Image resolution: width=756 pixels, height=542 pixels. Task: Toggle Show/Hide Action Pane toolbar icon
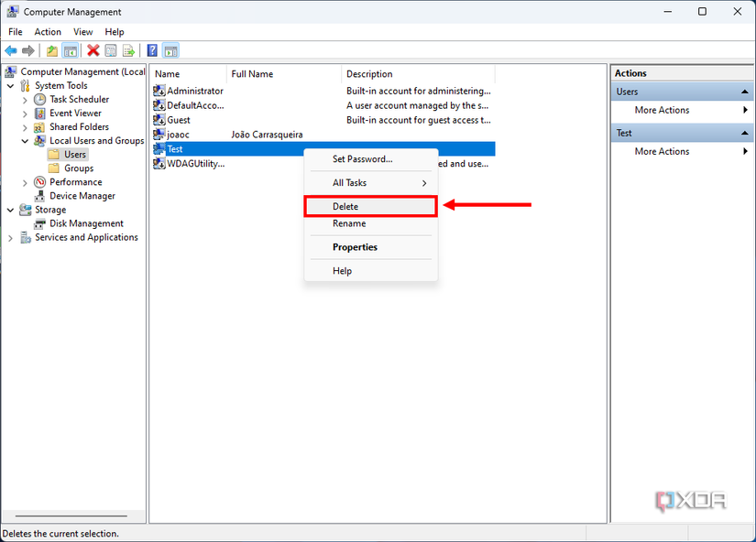[170, 50]
